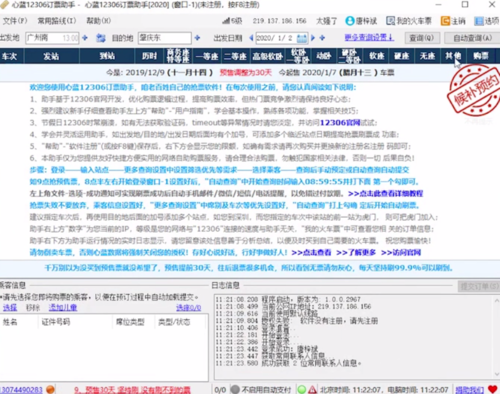Go to previous departure date

pos(251,38)
